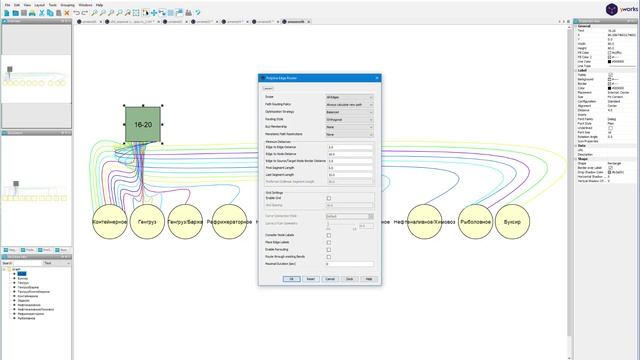Image resolution: width=640 pixels, height=360 pixels.
Task: Select the blue four-arrow navigation mode icon
Action: (154, 13)
